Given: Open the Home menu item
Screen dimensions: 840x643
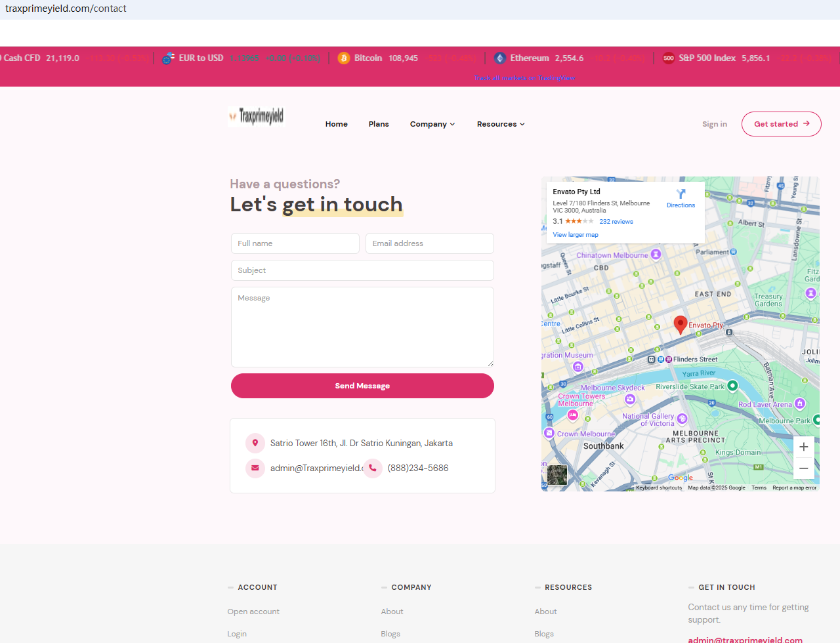Looking at the screenshot, I should pyautogui.click(x=336, y=124).
